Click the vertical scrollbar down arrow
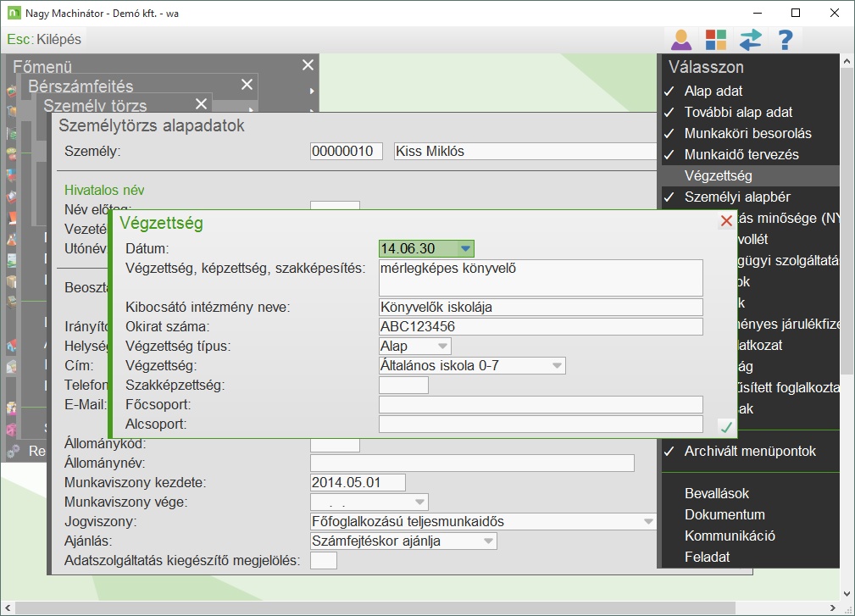 point(847,594)
